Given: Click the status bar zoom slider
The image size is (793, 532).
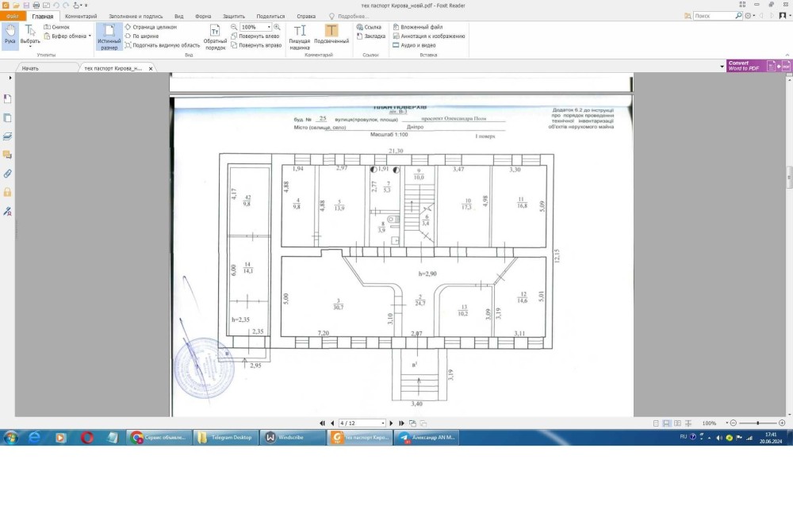Looking at the screenshot, I should pos(757,423).
